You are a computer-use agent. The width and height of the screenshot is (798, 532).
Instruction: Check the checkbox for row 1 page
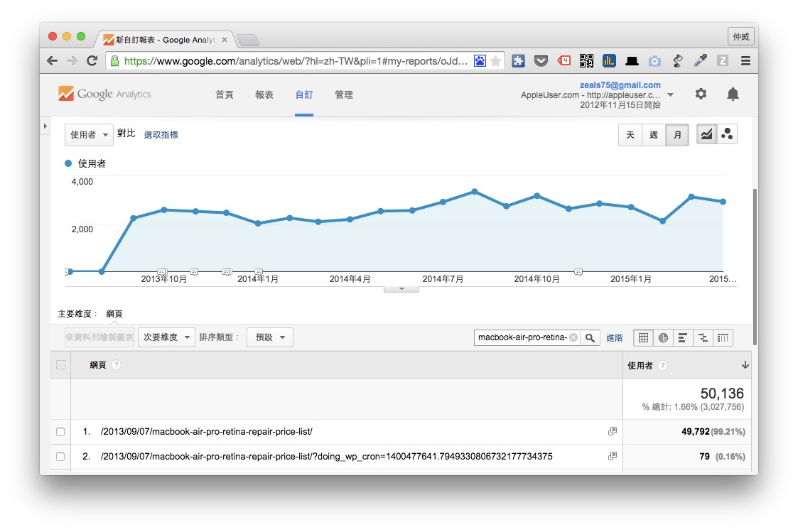[x=60, y=432]
